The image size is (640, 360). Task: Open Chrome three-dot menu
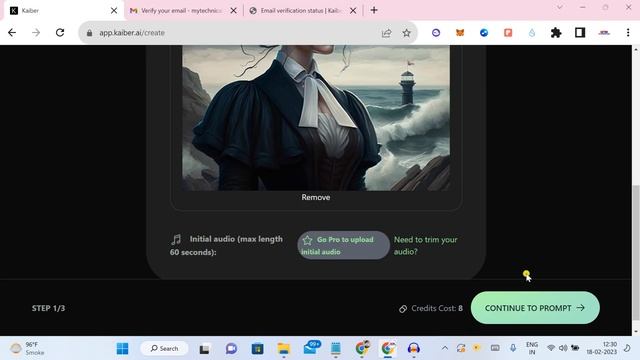click(628, 33)
